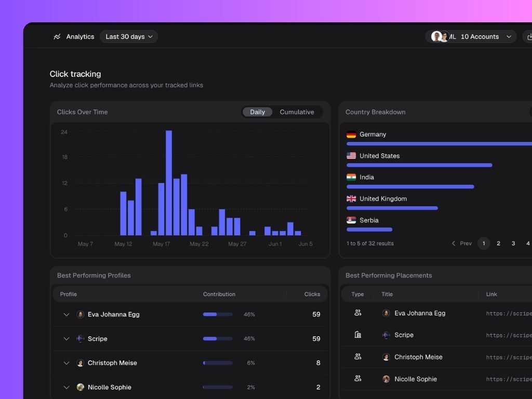
Task: Click Christoph Meise contribution bar
Action: coord(218,363)
